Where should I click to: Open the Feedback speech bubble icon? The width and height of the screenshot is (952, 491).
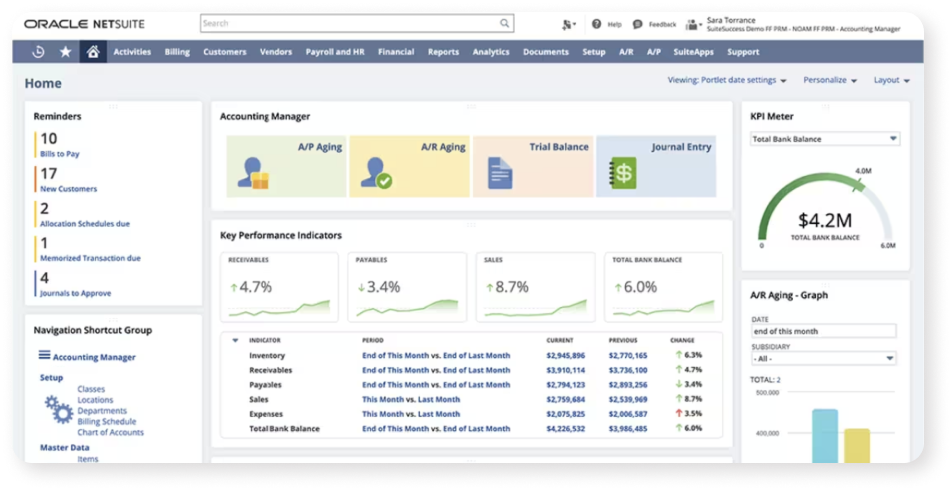click(637, 24)
